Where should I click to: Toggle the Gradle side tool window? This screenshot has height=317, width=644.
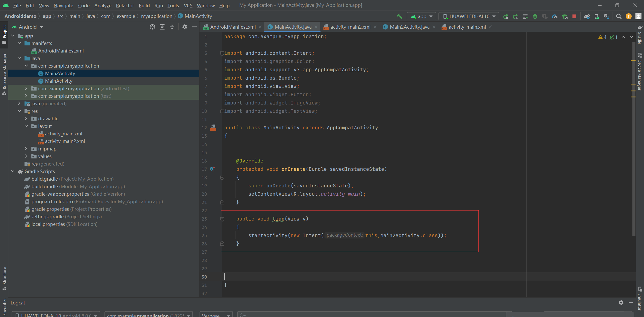(640, 35)
